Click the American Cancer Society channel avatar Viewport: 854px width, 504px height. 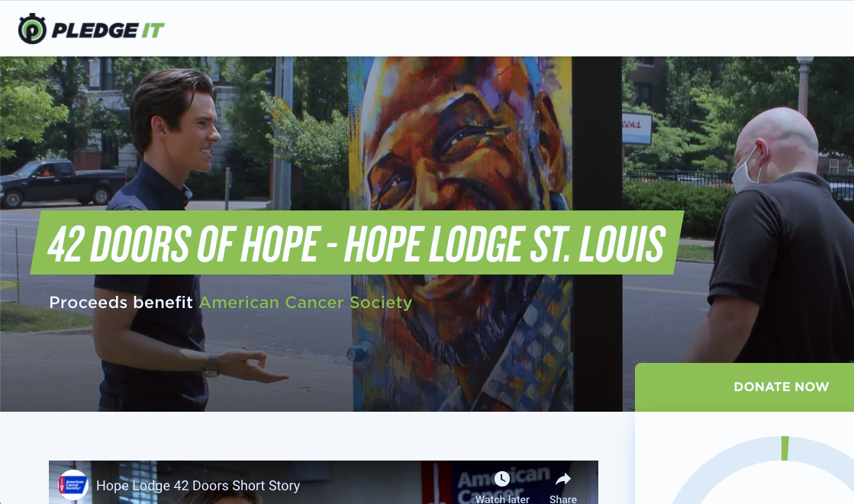click(x=73, y=484)
